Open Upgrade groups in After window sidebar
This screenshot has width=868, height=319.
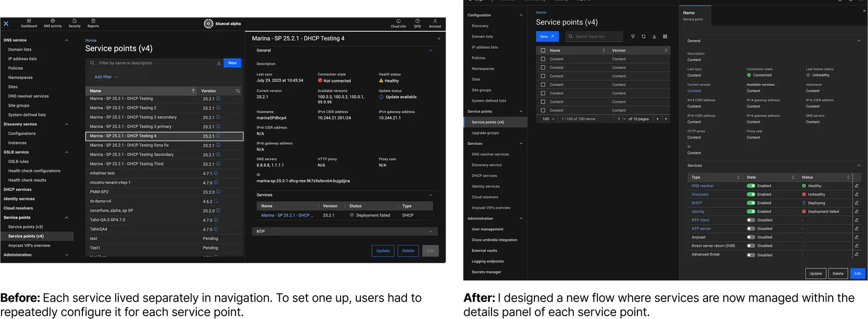[485, 133]
